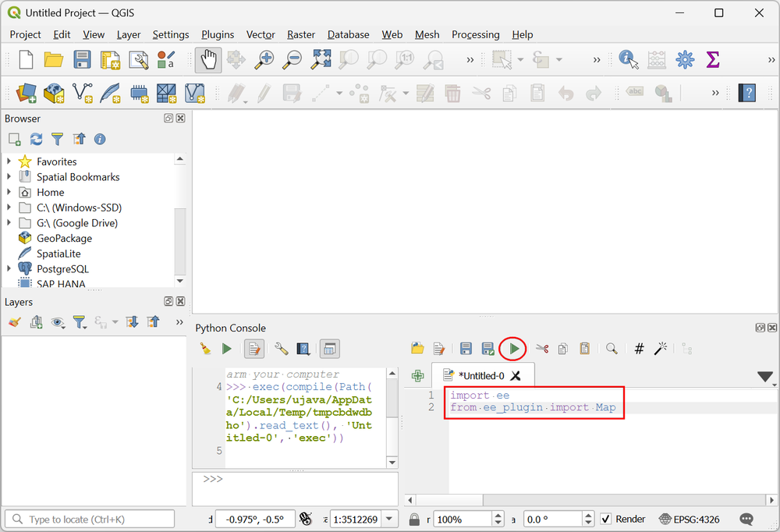This screenshot has width=780, height=532.
Task: Select the Zoom In magnifier tool
Action: pyautogui.click(x=264, y=60)
